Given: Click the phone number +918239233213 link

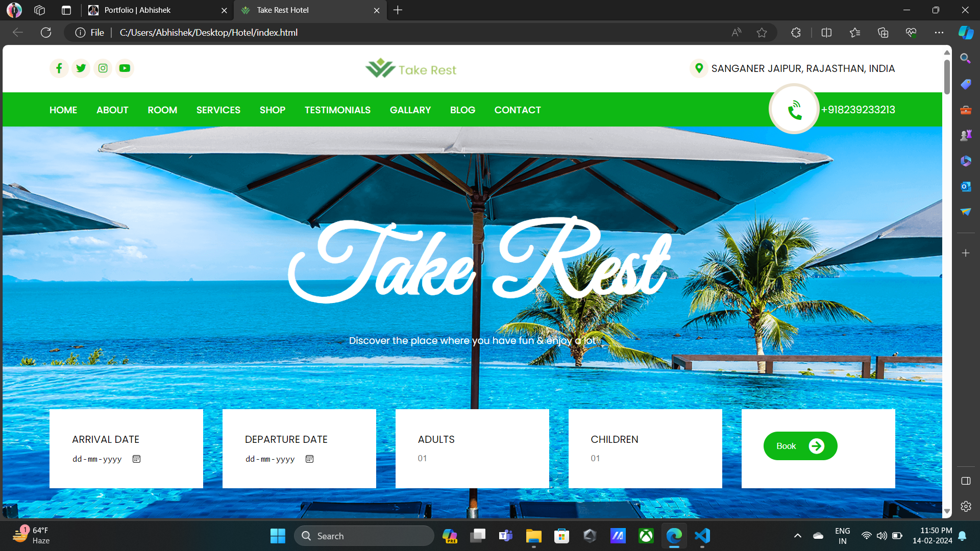Looking at the screenshot, I should tap(858, 109).
